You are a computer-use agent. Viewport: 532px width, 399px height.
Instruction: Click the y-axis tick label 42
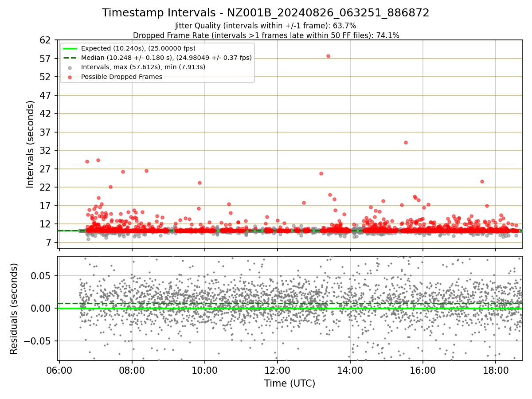[46, 113]
